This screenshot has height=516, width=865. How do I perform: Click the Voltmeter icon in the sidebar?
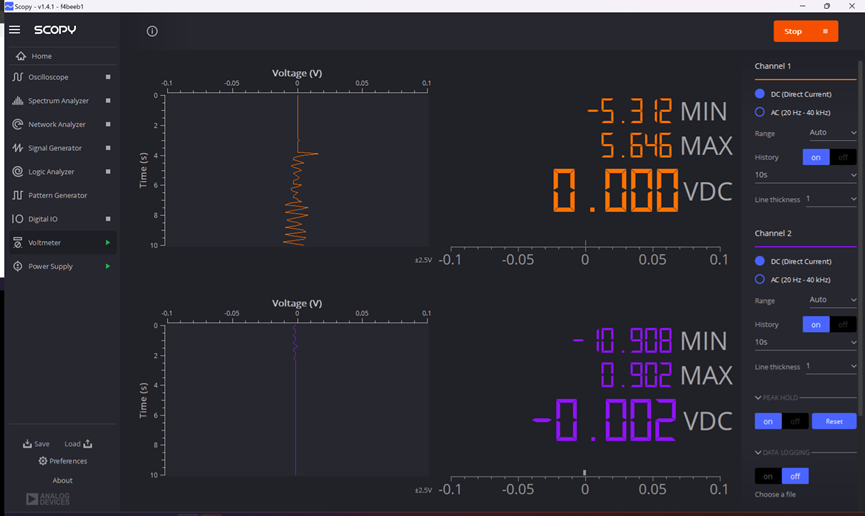(x=18, y=243)
